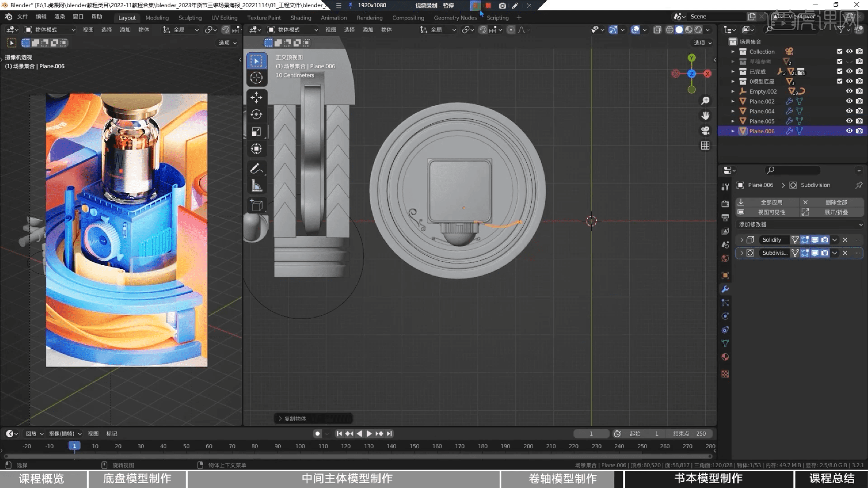Hide Plane.005 in viewport
The width and height of the screenshot is (868, 488).
[x=849, y=121]
